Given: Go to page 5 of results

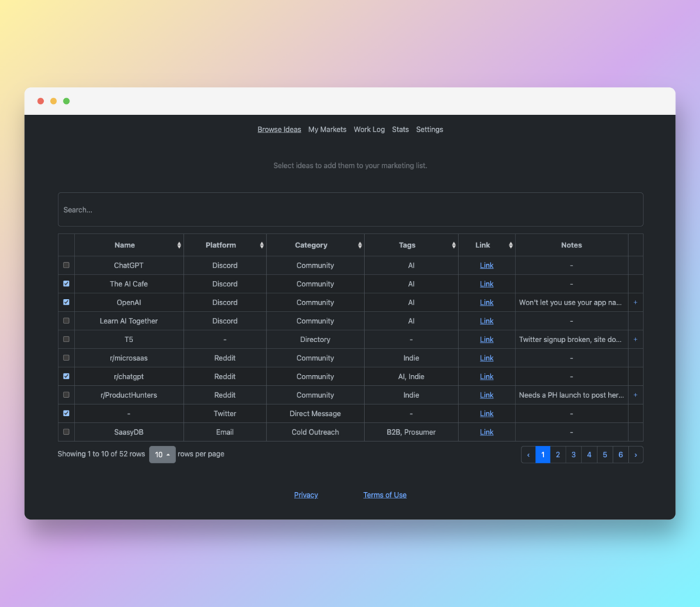Looking at the screenshot, I should click(x=605, y=454).
